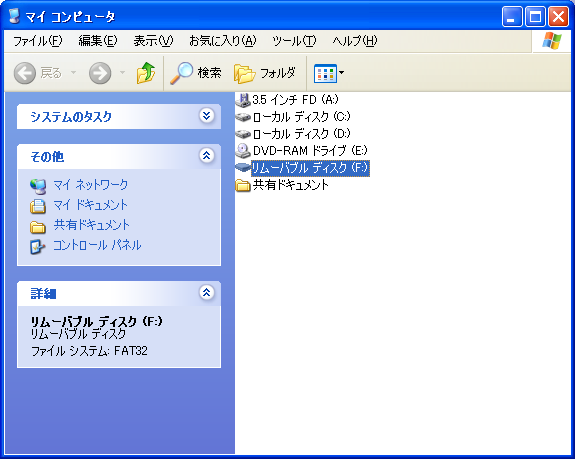
Task: Select the ローカル ディスク (C:) label
Action: click(301, 117)
